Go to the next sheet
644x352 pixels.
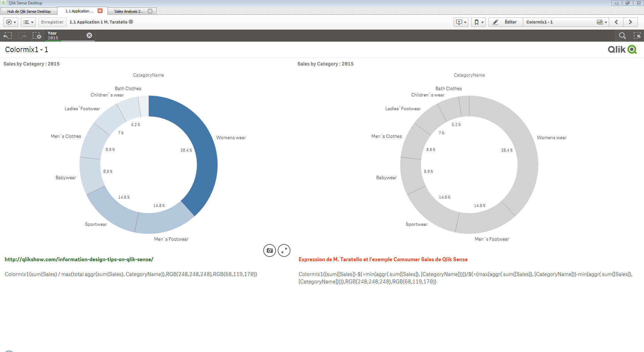(x=630, y=22)
